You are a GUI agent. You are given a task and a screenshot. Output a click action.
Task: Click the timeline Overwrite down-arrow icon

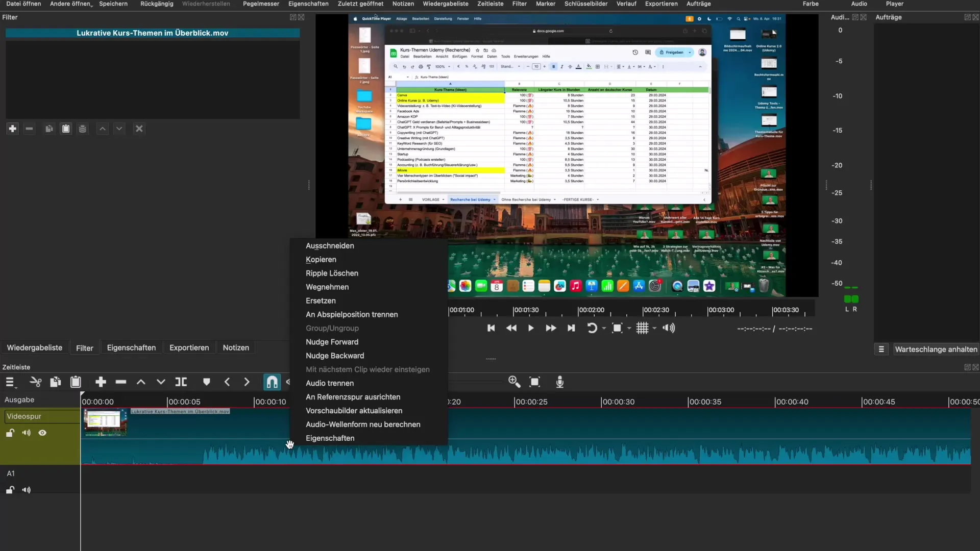[161, 382]
